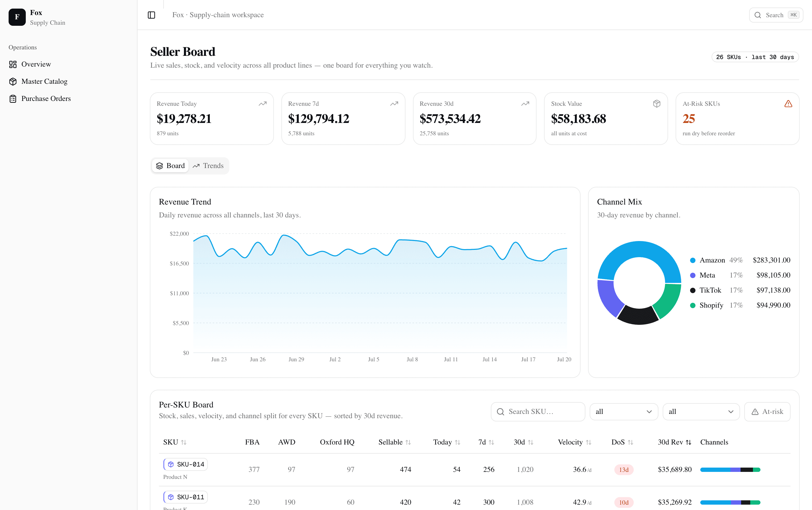812x510 pixels.
Task: Open the SKU-011 badge
Action: click(186, 497)
